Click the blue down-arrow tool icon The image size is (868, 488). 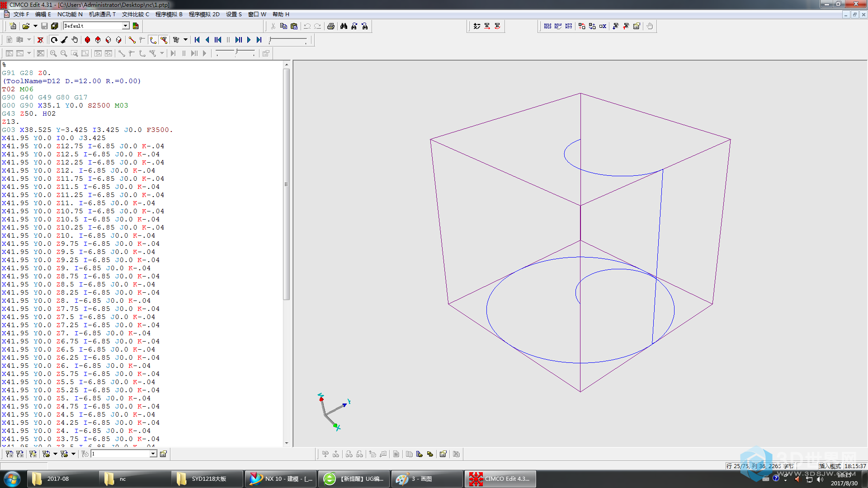tap(616, 26)
